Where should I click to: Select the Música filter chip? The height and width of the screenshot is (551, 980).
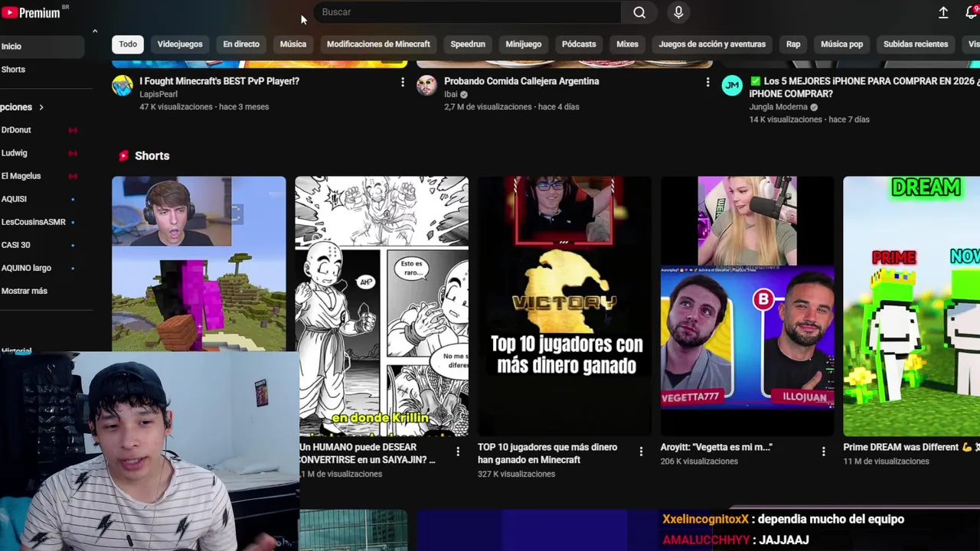point(292,44)
